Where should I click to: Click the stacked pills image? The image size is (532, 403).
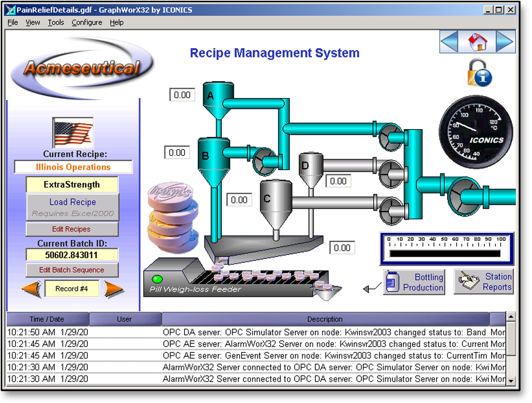tap(173, 217)
